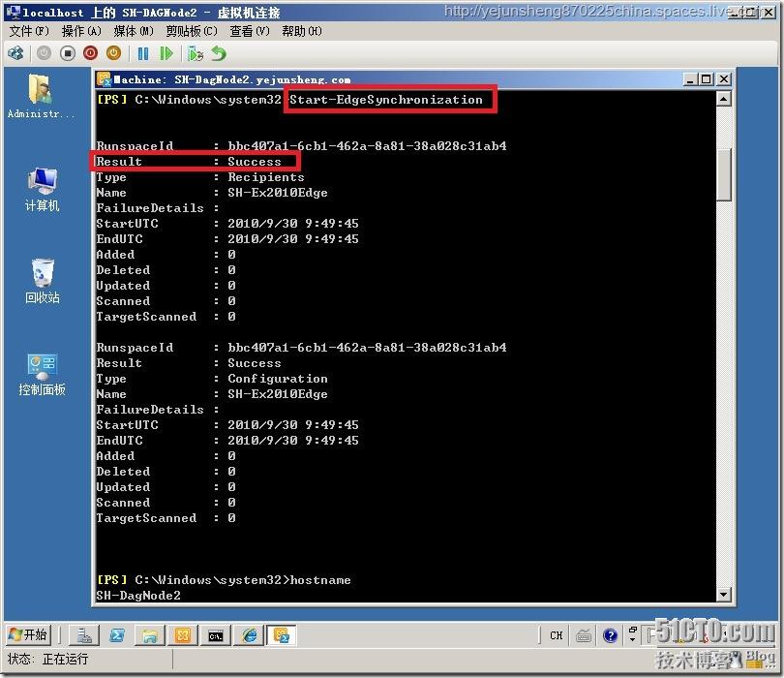Click the orange Exchange console taskbar icon

(x=183, y=635)
